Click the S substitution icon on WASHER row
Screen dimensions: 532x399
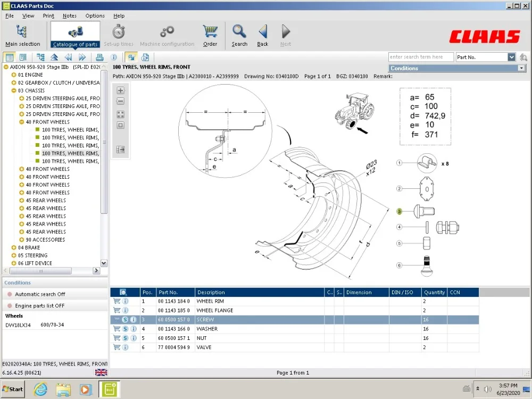pos(125,329)
